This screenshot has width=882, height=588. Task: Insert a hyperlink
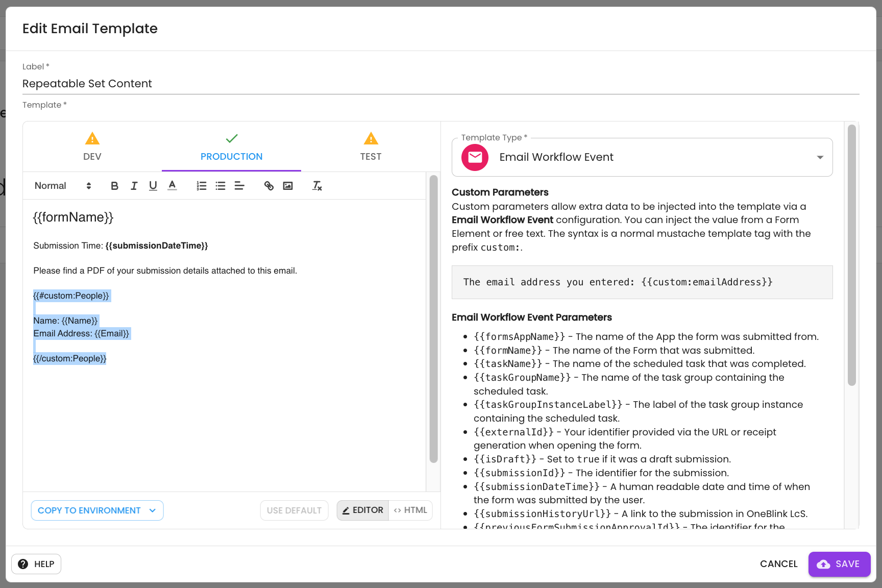pyautogui.click(x=268, y=186)
